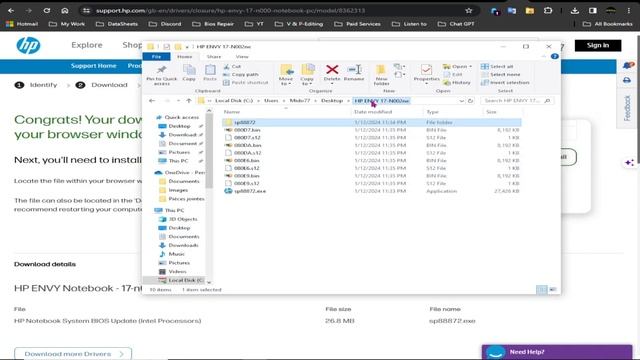640x360 pixels.
Task: Click the up-one-level arrow in Explorer
Action: (x=189, y=101)
